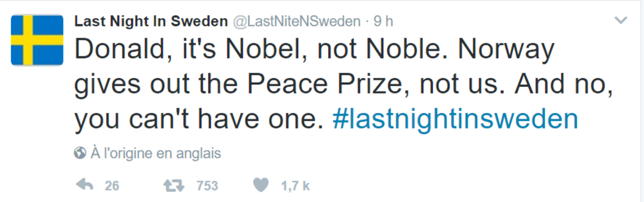Click the text 'you can't have one.'

[199, 119]
